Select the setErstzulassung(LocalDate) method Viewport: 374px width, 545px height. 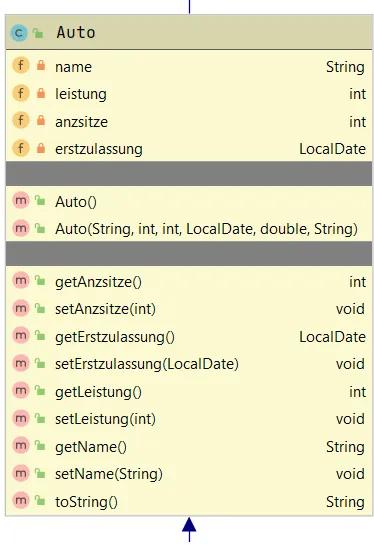click(x=147, y=364)
